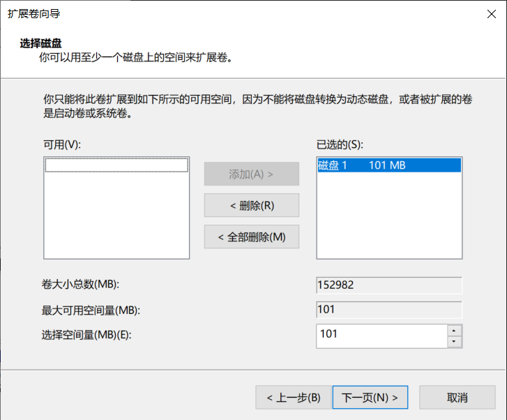The height and width of the screenshot is (420, 507).
Task: Close the 扩展卷向导 dialog window
Action: coord(490,13)
